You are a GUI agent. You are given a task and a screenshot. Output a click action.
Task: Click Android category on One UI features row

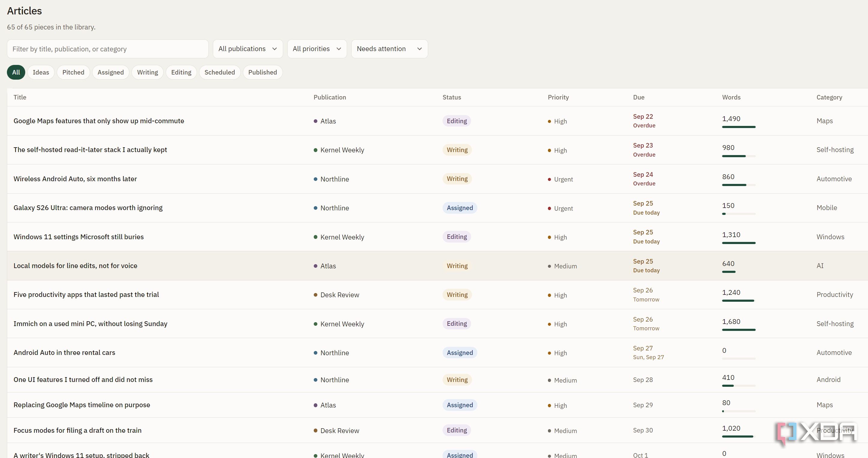click(x=828, y=380)
